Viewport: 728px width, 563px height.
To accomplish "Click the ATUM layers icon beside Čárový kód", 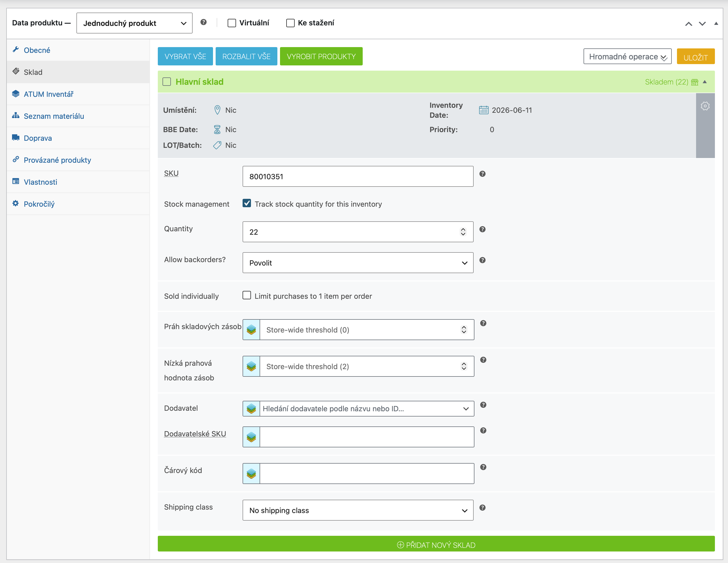I will pos(251,473).
